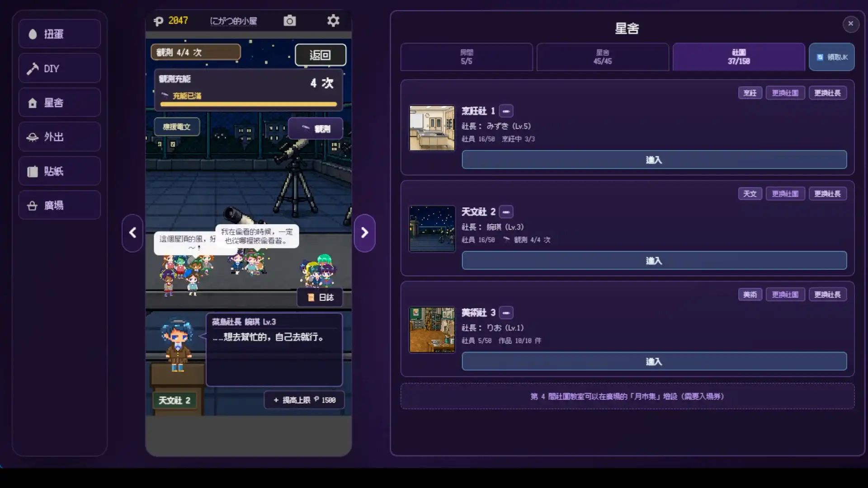
Task: Click the minus button next to 美術社 3
Action: 506,313
